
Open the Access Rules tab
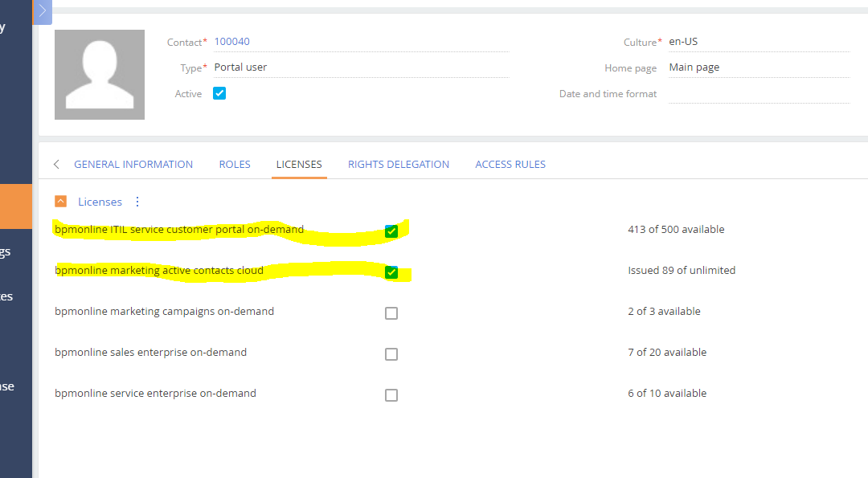(x=510, y=165)
